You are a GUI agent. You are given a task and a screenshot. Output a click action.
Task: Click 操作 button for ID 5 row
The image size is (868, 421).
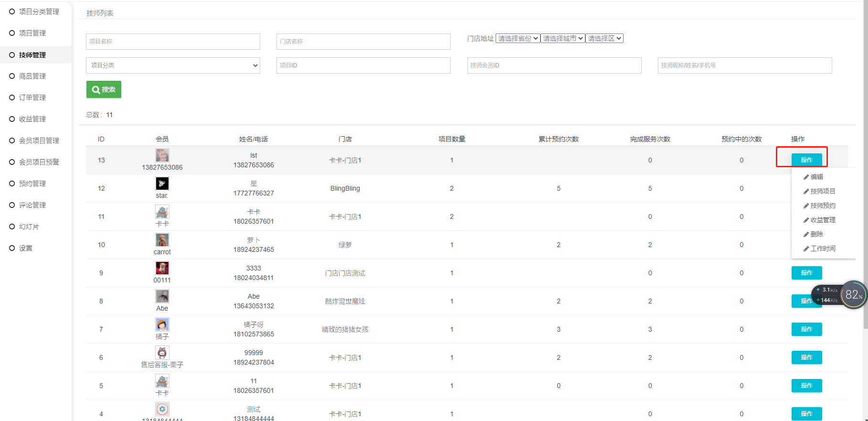[x=806, y=386]
